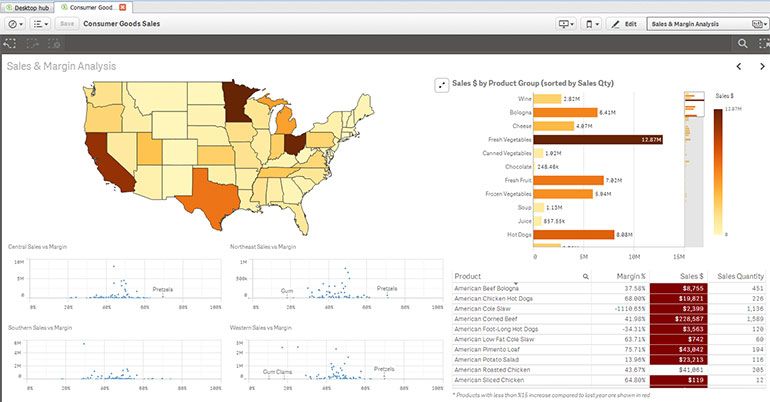The height and width of the screenshot is (402, 770).
Task: Click the chart exploration icon beside Sales $ title
Action: click(x=441, y=85)
